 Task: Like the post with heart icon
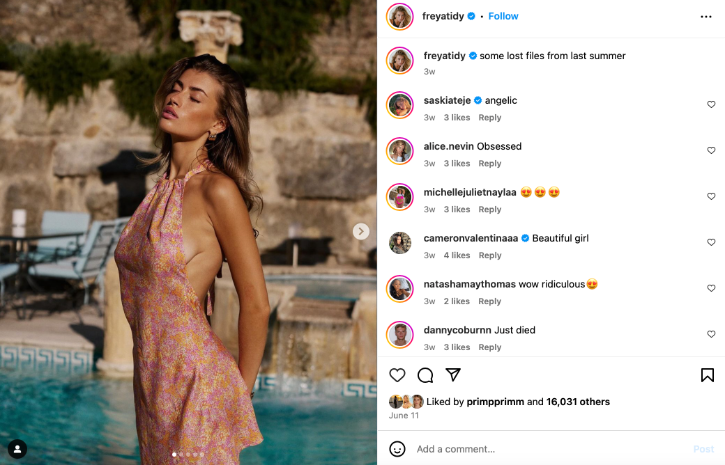point(397,375)
